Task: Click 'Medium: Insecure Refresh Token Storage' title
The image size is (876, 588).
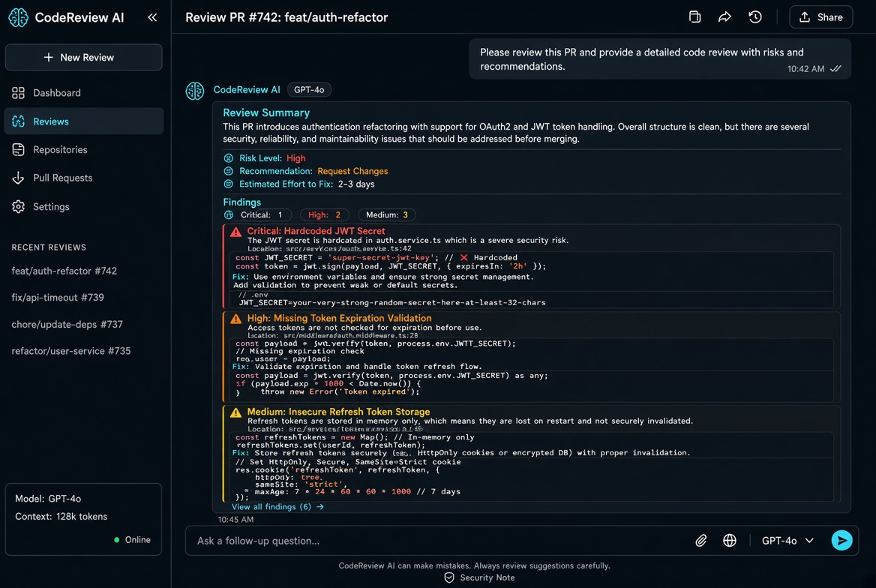Action: 338,412
